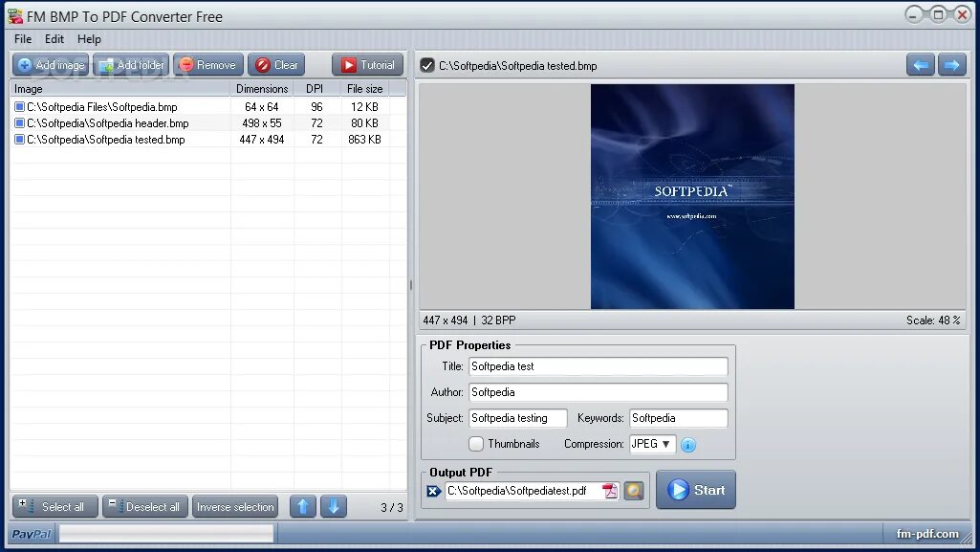Open the Help menu
The image size is (980, 552).
tap(89, 39)
